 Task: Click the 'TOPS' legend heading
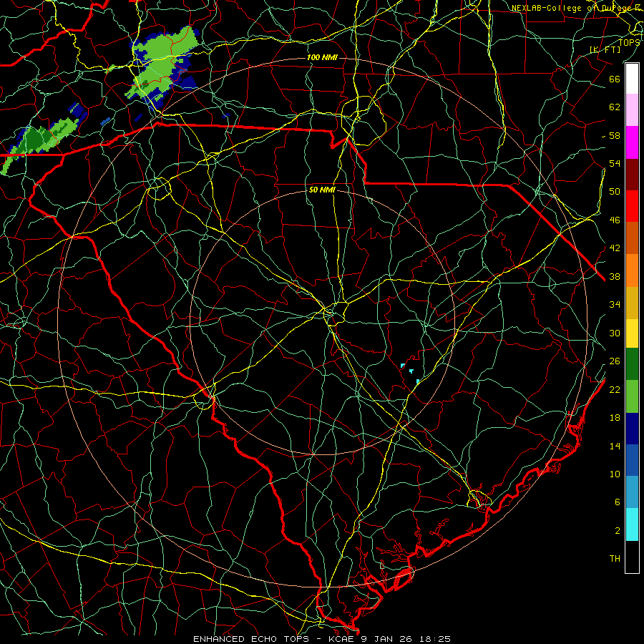[629, 42]
